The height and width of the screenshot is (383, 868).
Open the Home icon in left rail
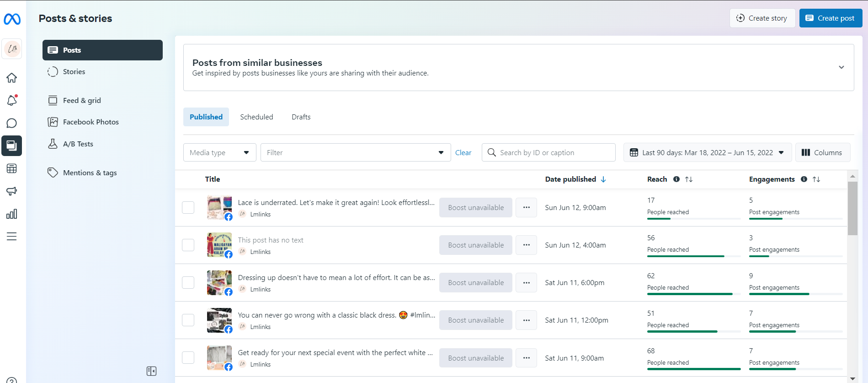pyautogui.click(x=12, y=78)
